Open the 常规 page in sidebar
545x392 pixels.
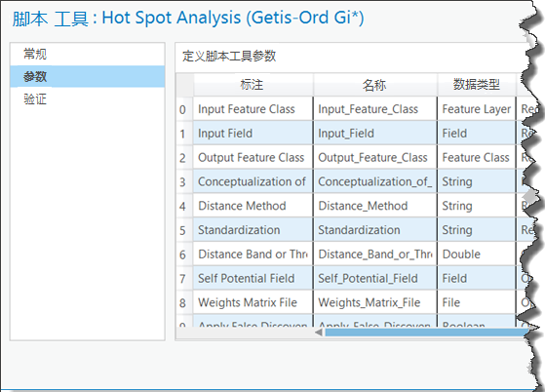[87, 55]
